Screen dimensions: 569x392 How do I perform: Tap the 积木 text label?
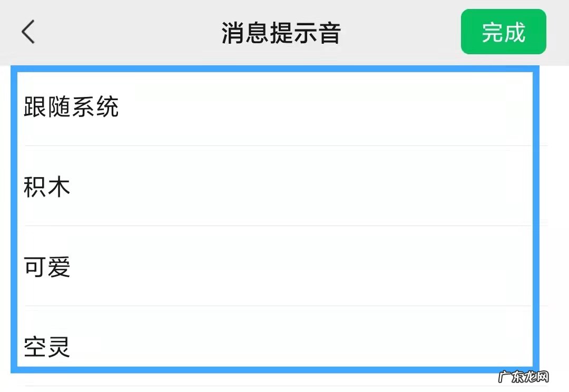(x=47, y=187)
